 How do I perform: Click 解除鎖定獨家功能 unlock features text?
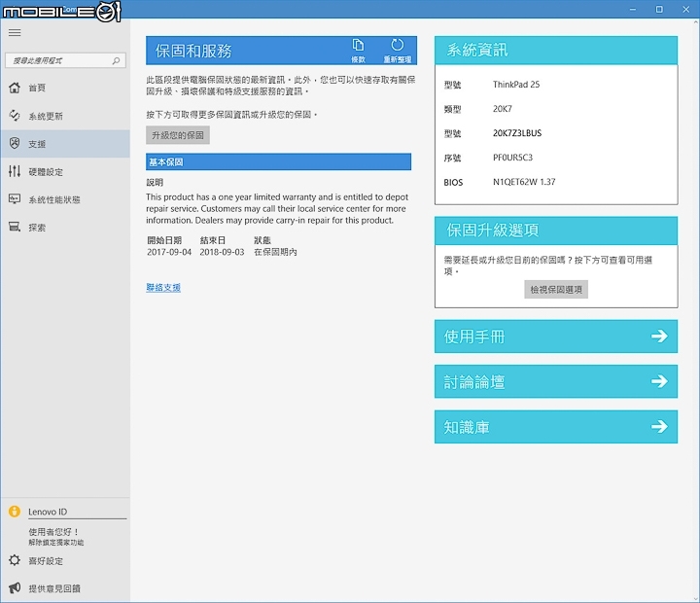56,543
